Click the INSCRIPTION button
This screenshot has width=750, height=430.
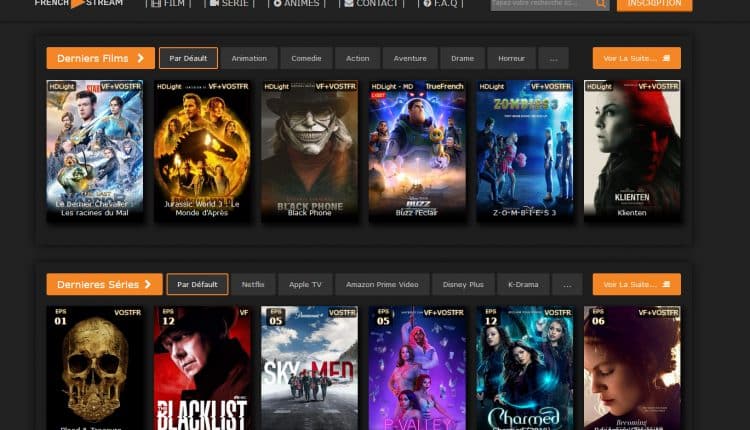tap(654, 4)
